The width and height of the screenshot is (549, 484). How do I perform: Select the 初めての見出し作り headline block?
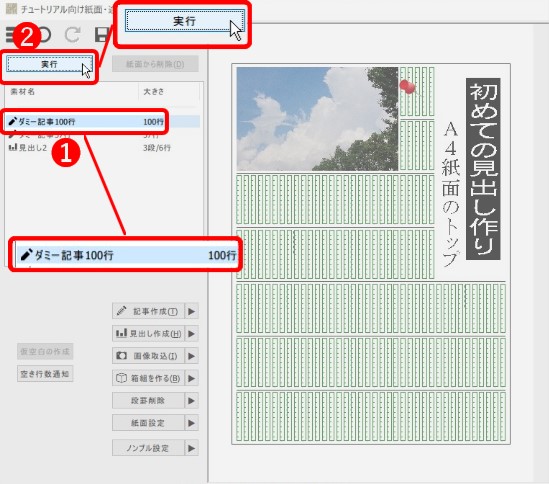pos(483,169)
